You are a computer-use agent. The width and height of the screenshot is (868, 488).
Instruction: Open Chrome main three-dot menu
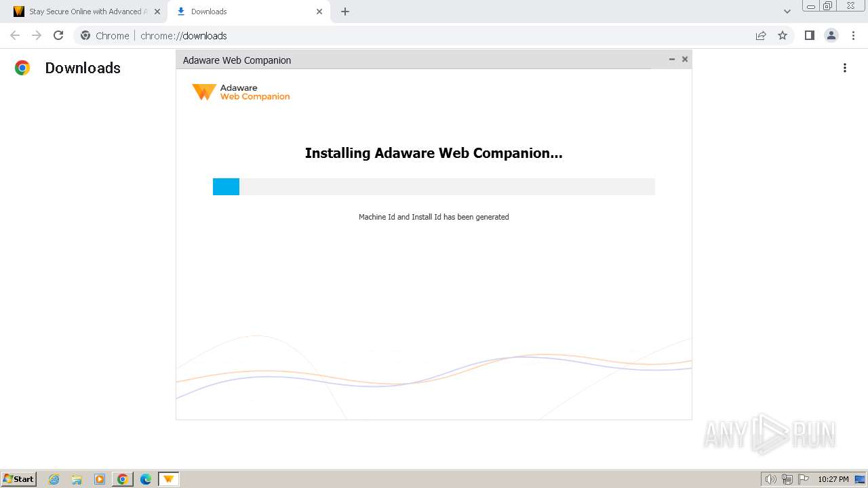853,35
